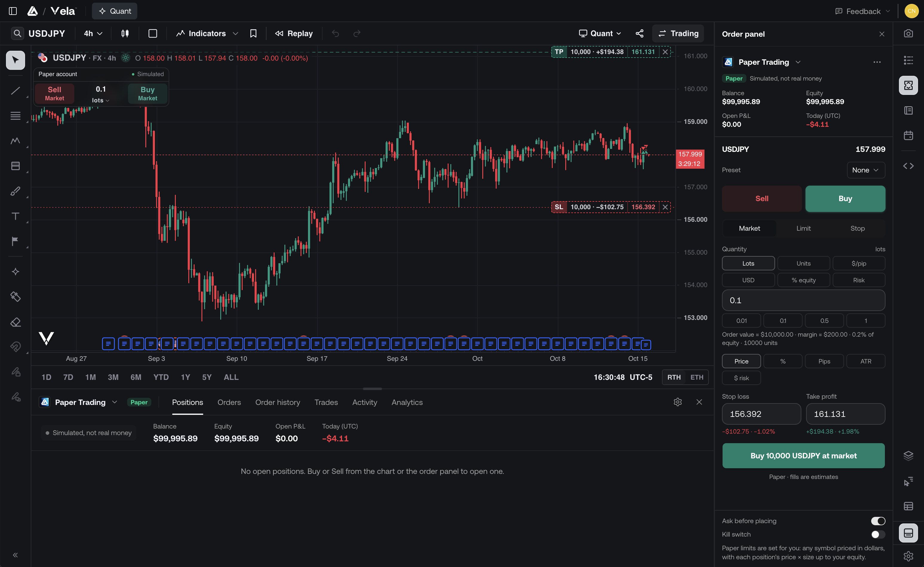Open the lots unit dropdown on chart
Viewport: 924px width, 567px height.
[101, 100]
